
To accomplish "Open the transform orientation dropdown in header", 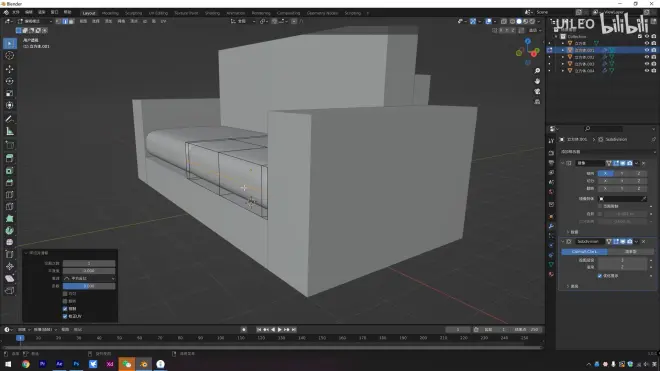I will pos(243,21).
